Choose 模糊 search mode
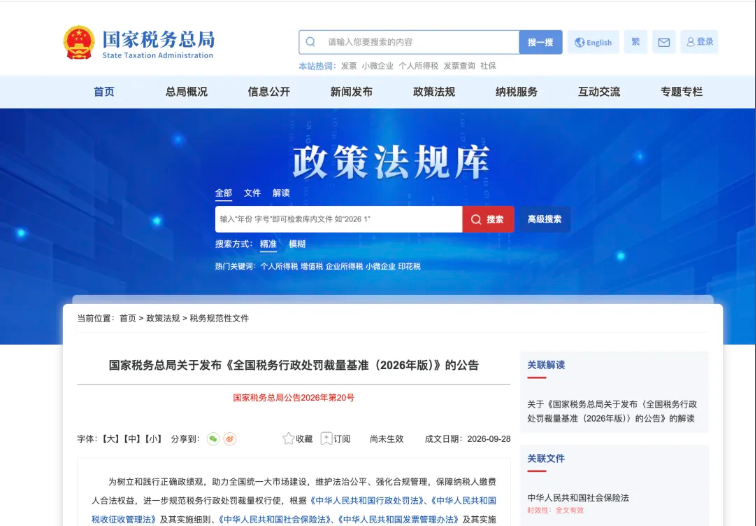This screenshot has width=756, height=526. (297, 244)
